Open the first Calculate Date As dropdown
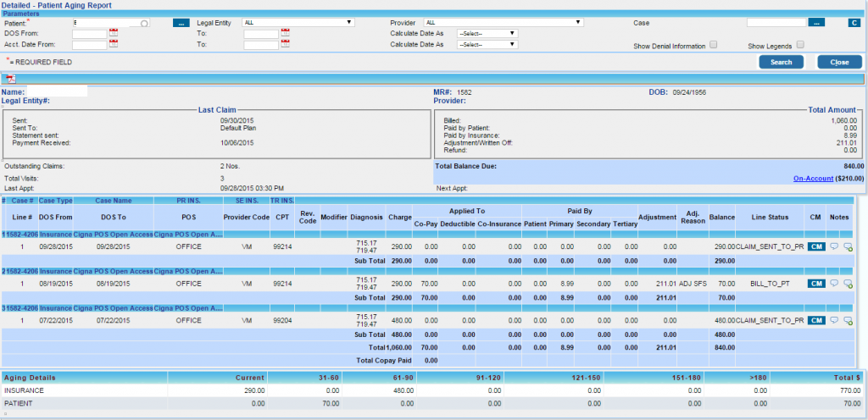The image size is (868, 420). click(487, 34)
